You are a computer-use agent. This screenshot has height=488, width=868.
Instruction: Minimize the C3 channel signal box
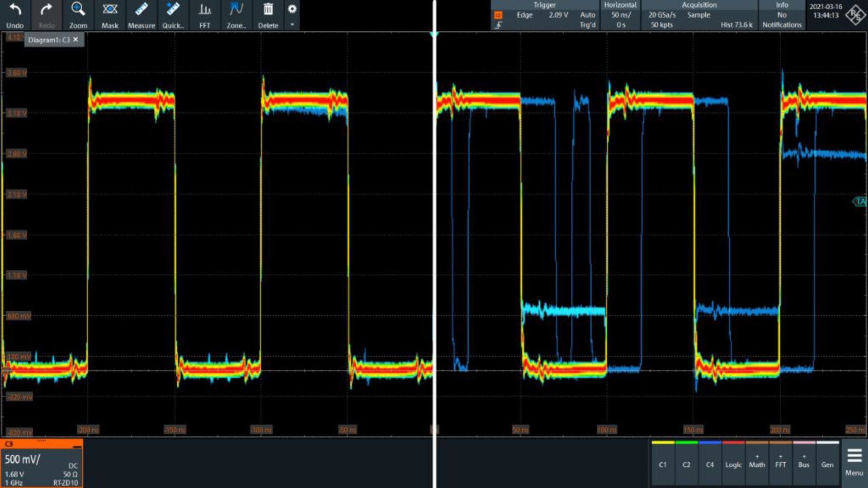coord(77,446)
